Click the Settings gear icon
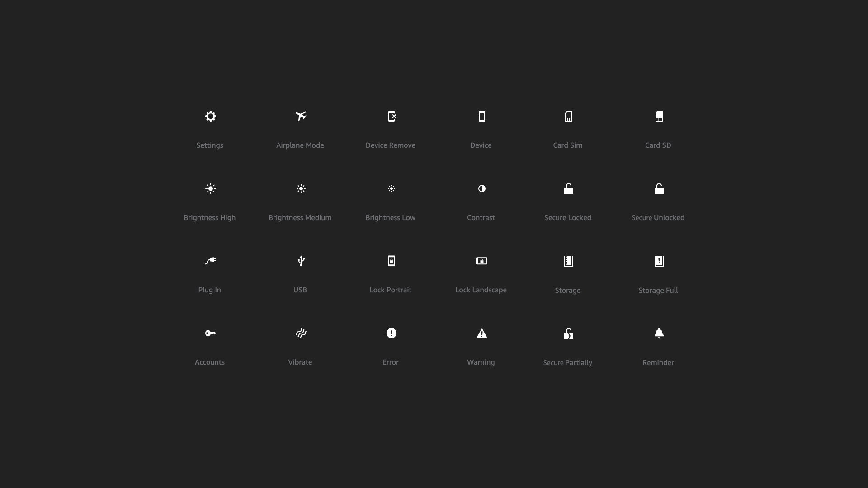This screenshot has width=868, height=488. [x=210, y=116]
